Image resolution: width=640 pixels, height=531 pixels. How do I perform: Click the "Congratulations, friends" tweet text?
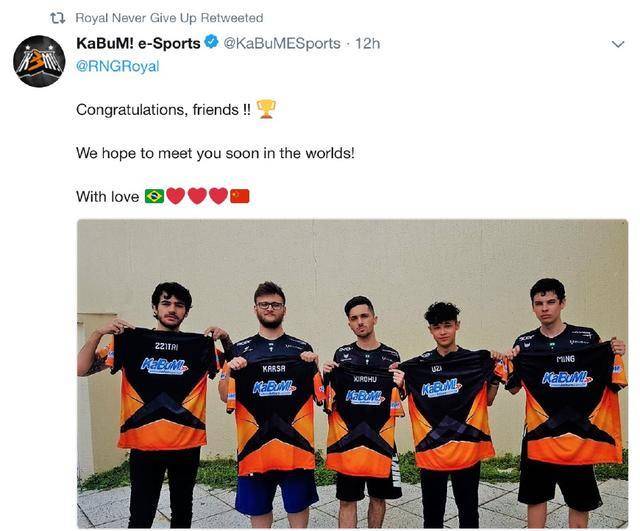pos(164,110)
